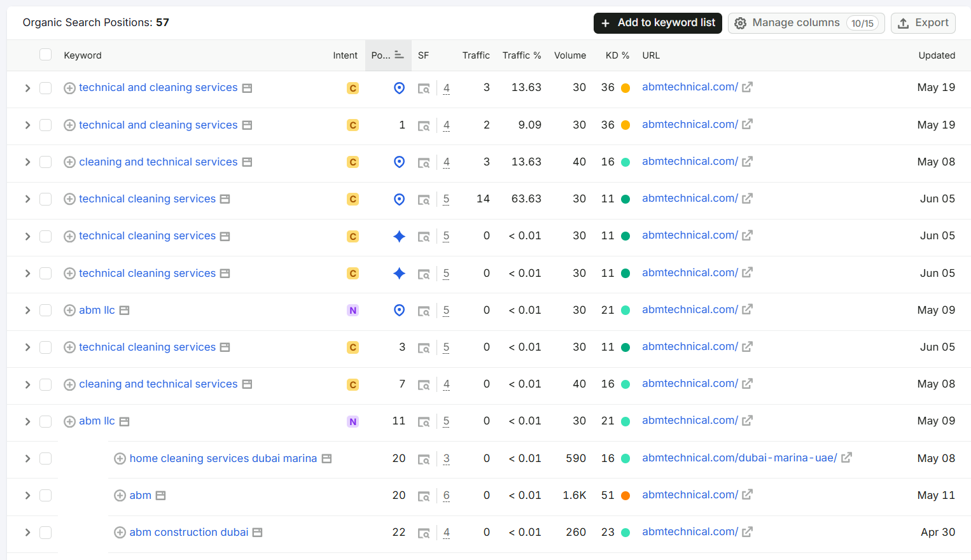This screenshot has width=971, height=560.
Task: Click the SF search icon in the 63.63 traffic row
Action: pos(423,200)
